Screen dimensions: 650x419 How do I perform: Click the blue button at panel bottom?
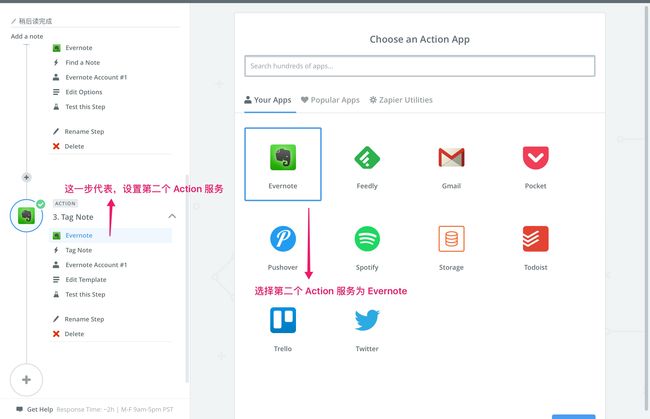pos(573,417)
